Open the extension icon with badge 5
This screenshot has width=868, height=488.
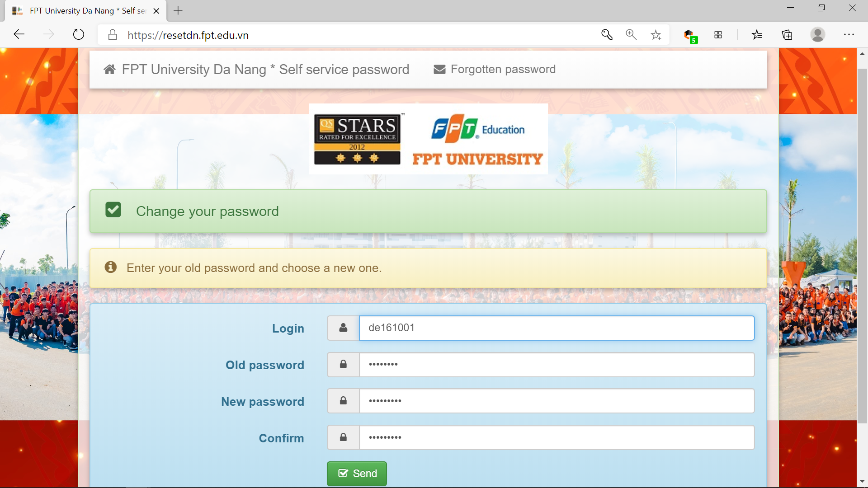coord(689,35)
